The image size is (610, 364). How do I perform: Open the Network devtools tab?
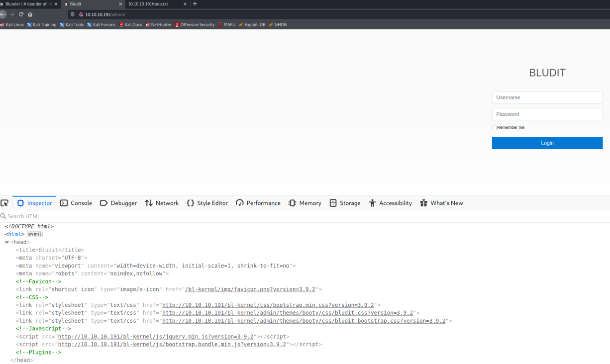162,203
